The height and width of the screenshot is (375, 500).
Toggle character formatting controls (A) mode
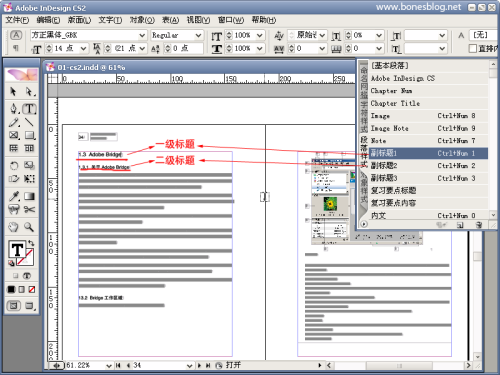16,35
